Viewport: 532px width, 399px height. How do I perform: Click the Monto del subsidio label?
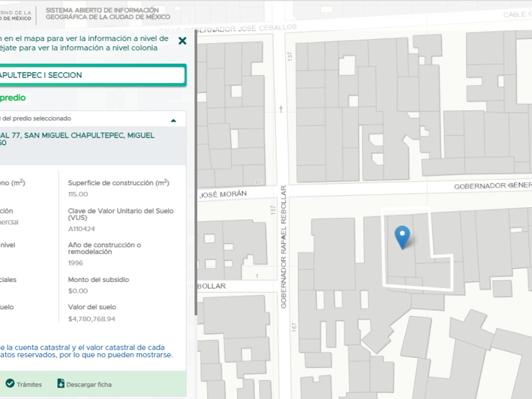(x=98, y=279)
